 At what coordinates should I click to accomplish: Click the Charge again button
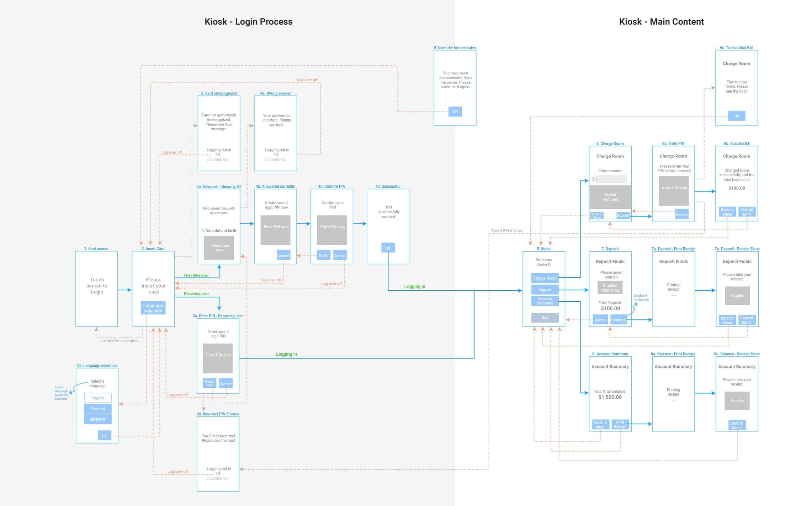tap(747, 212)
